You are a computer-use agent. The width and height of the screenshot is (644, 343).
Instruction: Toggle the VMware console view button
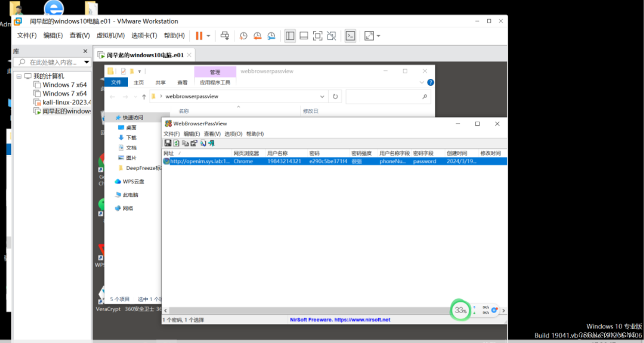350,36
